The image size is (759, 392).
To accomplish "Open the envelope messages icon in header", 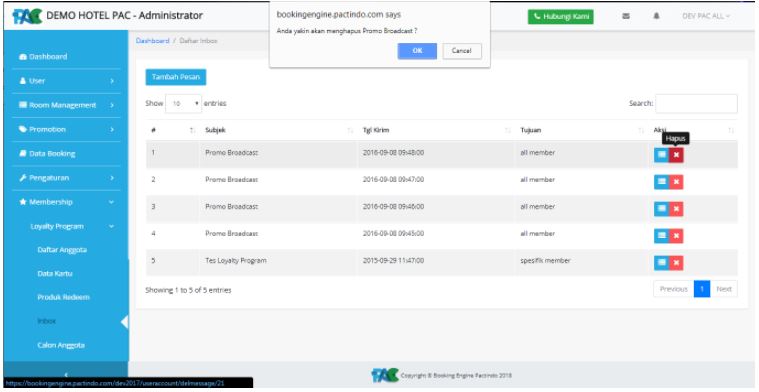I will click(625, 16).
